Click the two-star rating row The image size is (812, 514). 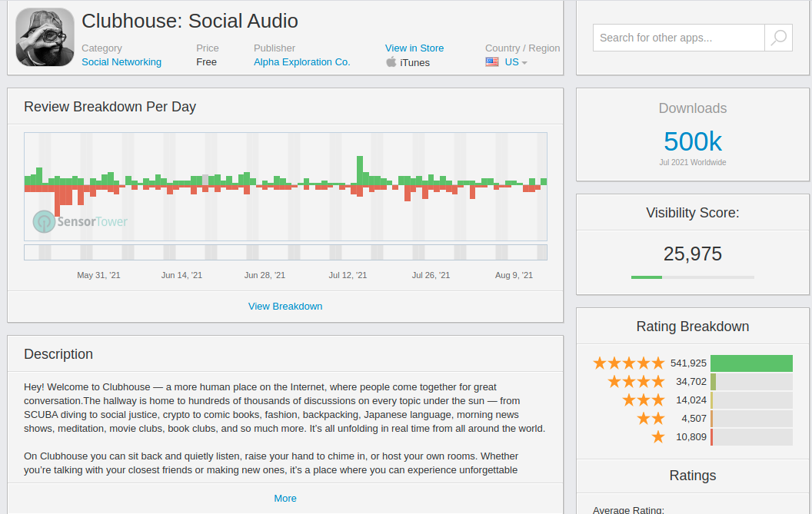(650, 418)
